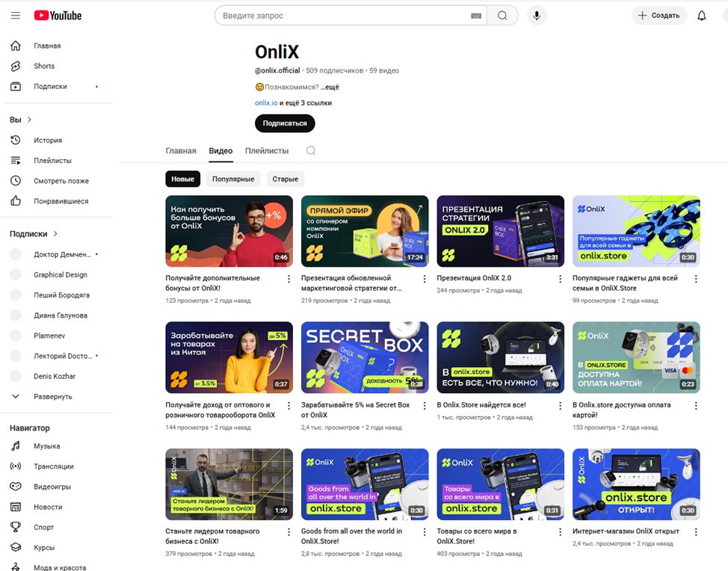Click the search magnifier button
Screen dimensions: 728x571
502,16
